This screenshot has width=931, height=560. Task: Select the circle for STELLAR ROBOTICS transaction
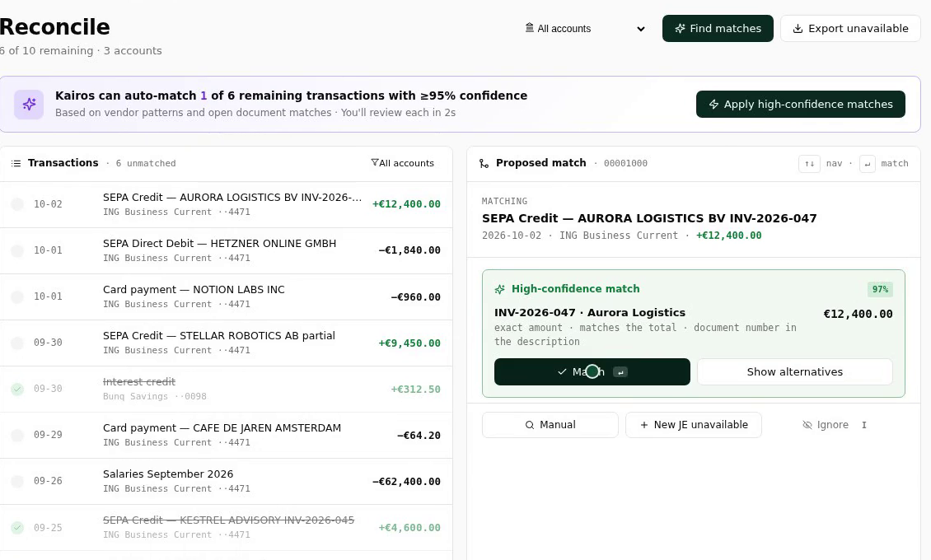tap(17, 343)
